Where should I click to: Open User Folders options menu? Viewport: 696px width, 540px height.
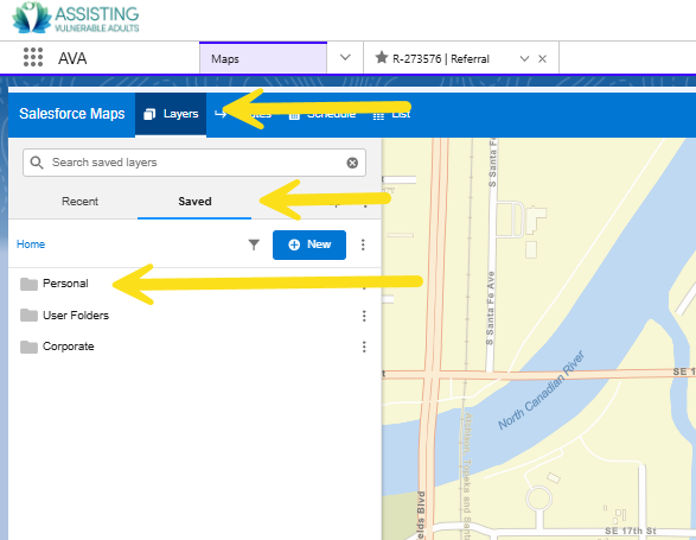364,315
